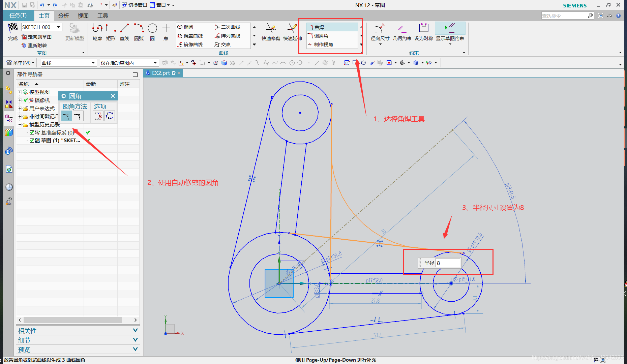Open Geometric Constraints (几何约束) tool
The width and height of the screenshot is (627, 364).
[402, 32]
